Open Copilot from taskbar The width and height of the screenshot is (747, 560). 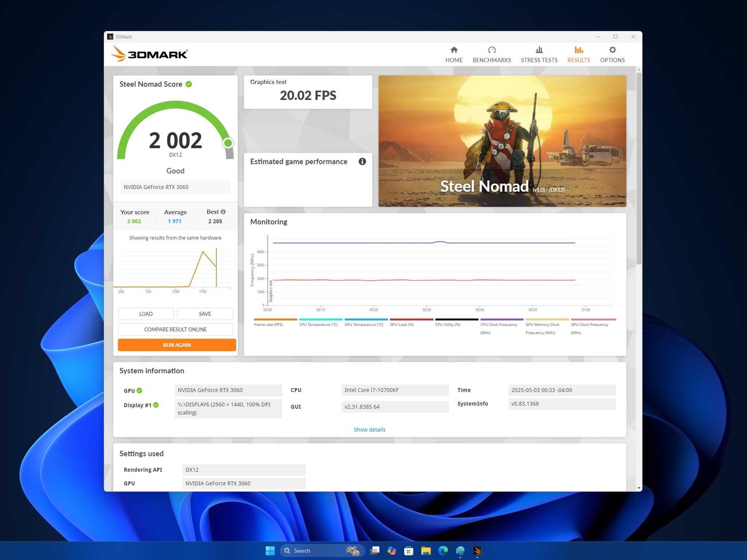pyautogui.click(x=392, y=551)
